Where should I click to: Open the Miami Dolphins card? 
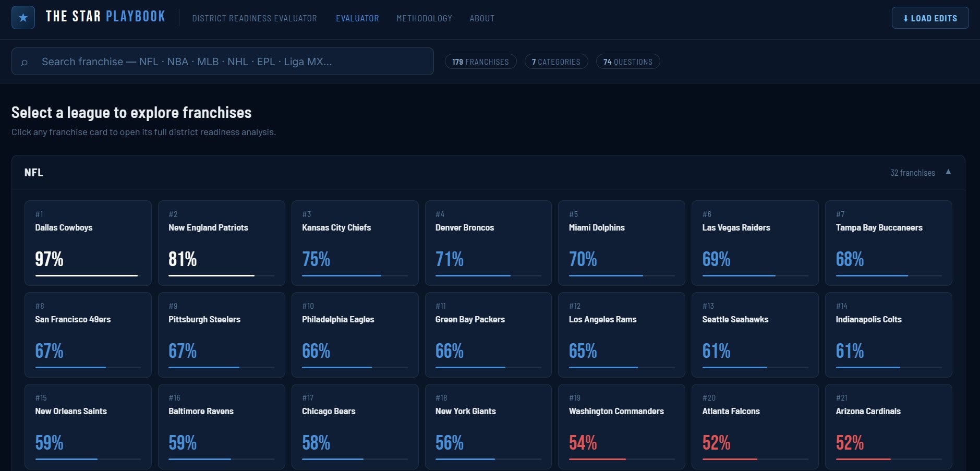click(x=622, y=243)
